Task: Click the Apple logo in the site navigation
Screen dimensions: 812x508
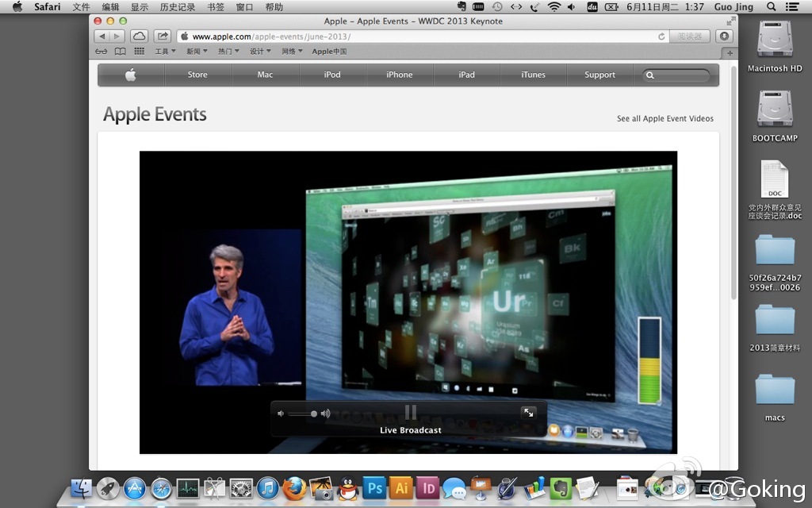Action: [x=131, y=75]
